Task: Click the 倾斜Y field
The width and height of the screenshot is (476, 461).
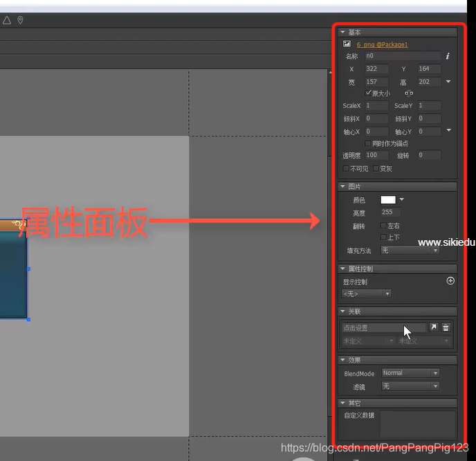Action: (429, 118)
